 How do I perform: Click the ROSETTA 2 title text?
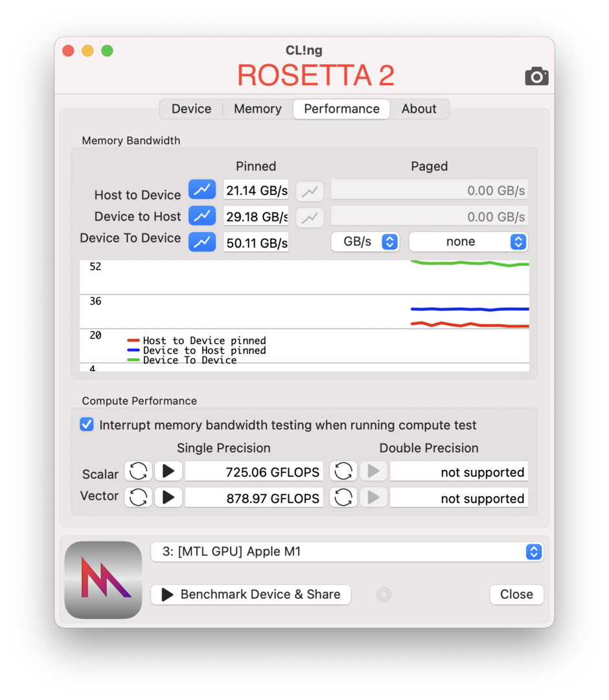(x=316, y=75)
